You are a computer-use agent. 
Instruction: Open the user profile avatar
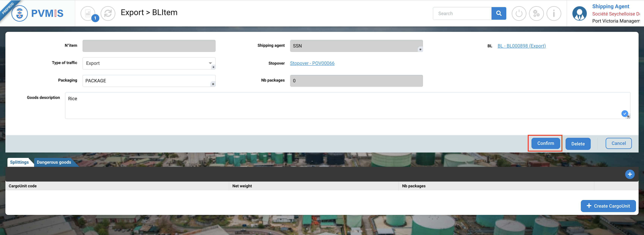(x=579, y=13)
